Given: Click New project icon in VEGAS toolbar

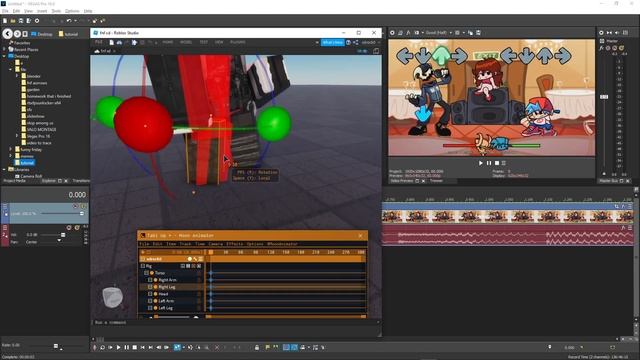Looking at the screenshot, I should (x=5, y=20).
